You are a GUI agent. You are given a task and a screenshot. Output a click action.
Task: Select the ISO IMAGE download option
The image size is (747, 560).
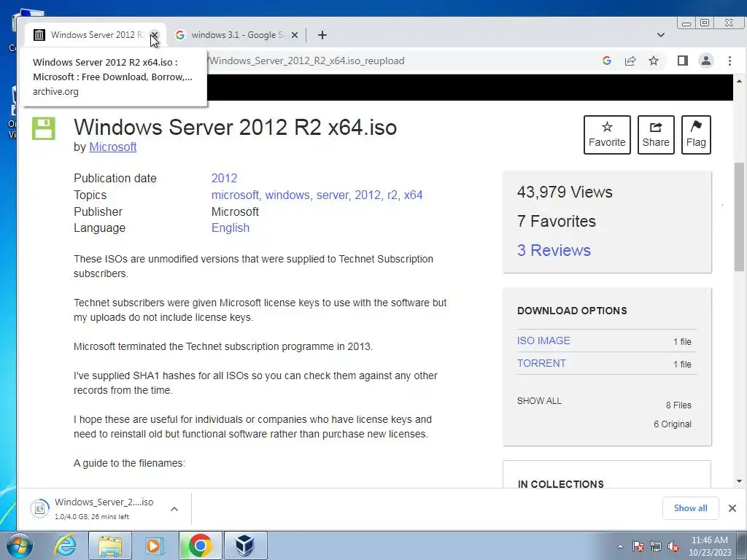543,341
